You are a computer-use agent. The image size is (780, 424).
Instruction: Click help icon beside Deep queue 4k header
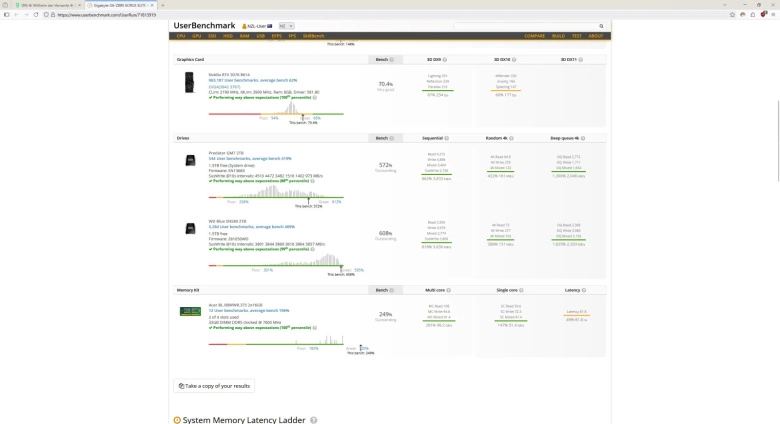pyautogui.click(x=583, y=138)
